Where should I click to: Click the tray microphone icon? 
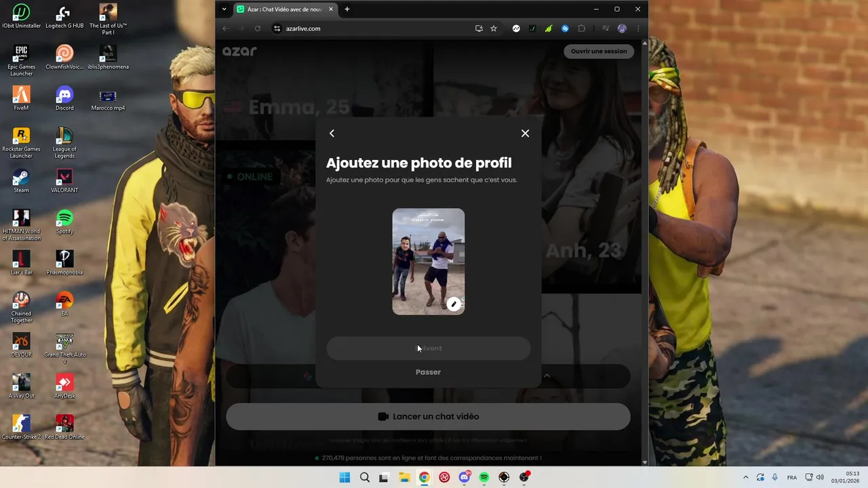(x=775, y=477)
